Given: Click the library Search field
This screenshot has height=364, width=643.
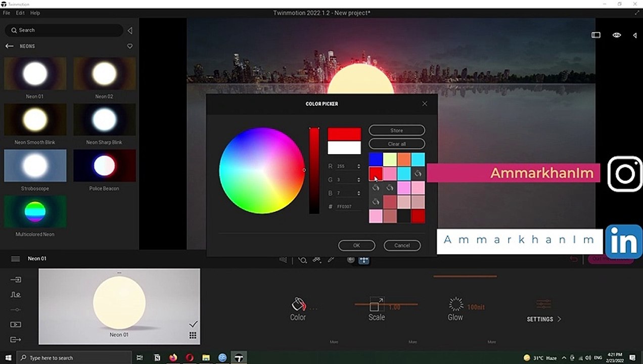Looking at the screenshot, I should pos(64,30).
